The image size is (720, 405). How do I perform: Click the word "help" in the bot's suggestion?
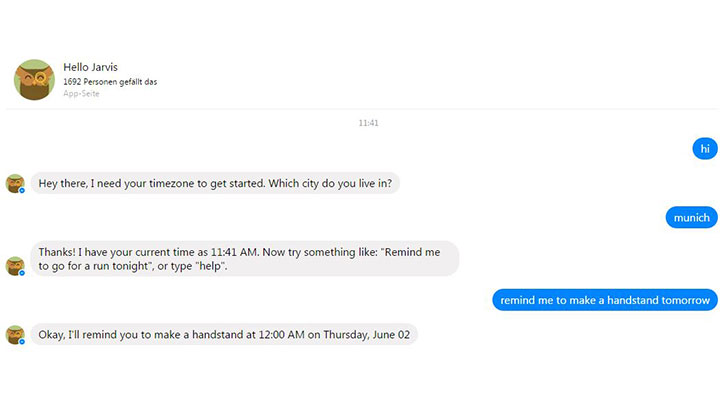210,266
